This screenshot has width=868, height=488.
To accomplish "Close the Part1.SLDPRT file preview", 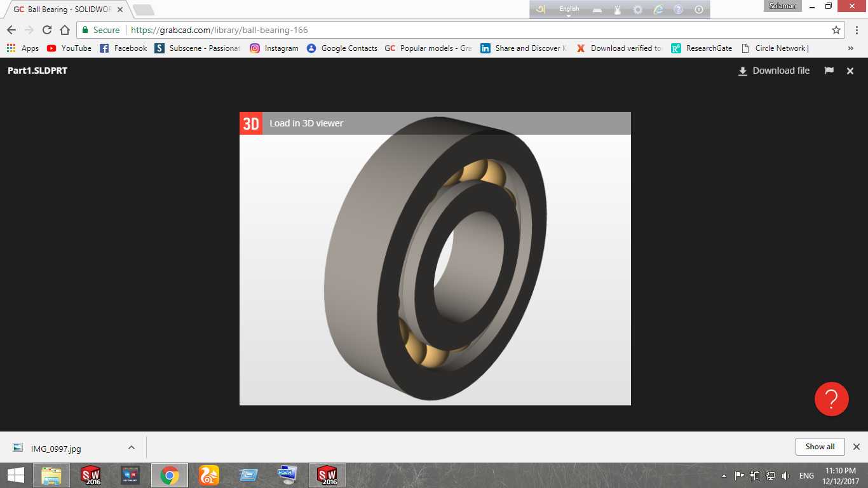I will click(x=850, y=71).
